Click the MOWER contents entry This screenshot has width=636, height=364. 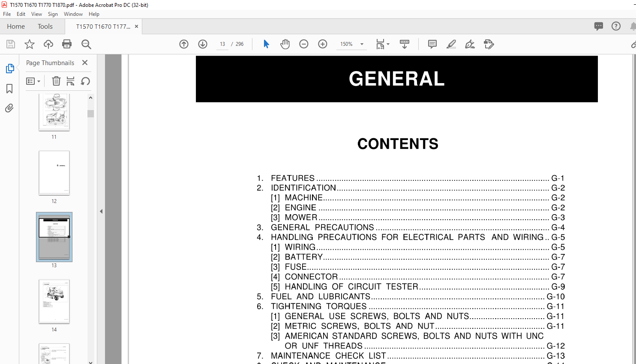coord(418,218)
